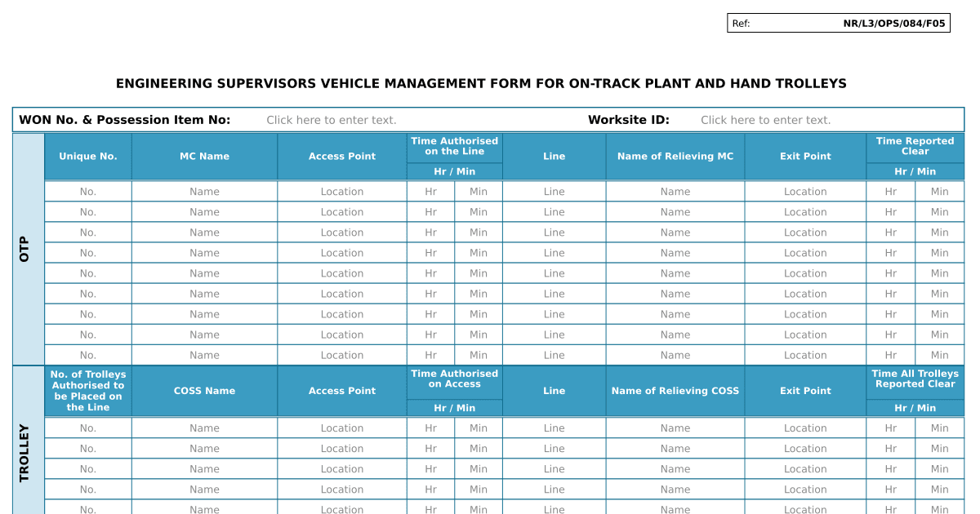Viewport: 980px width, 514px height.
Task: Click the WON No. & Possession Item text field
Action: coord(332,120)
